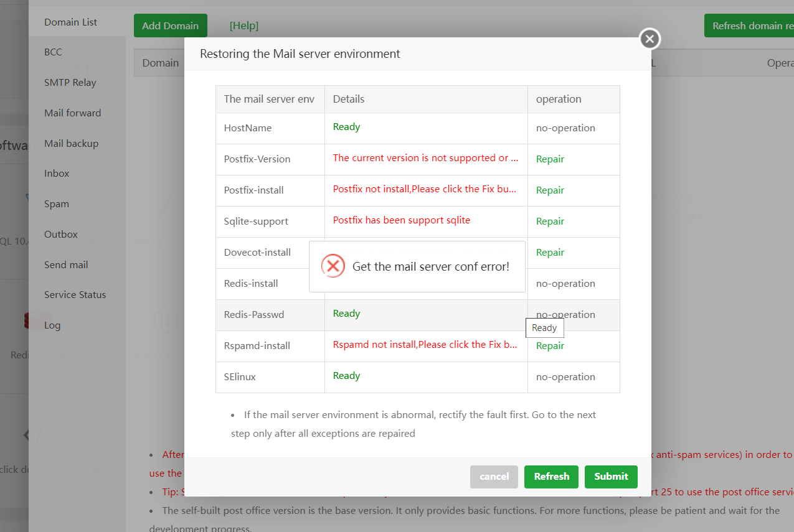Switch to the Spam folder
The height and width of the screenshot is (532, 794).
(x=57, y=204)
